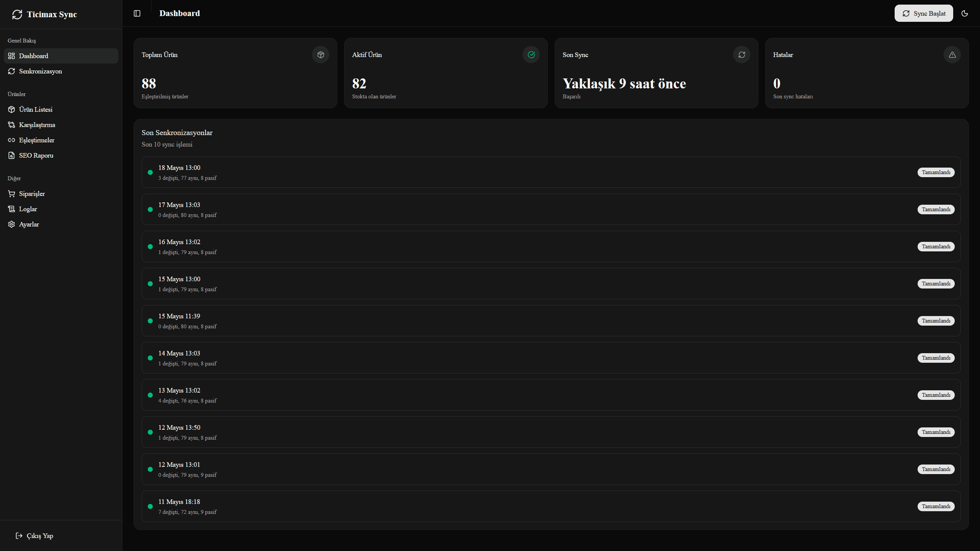Open the Dashboard menu item

click(x=61, y=56)
